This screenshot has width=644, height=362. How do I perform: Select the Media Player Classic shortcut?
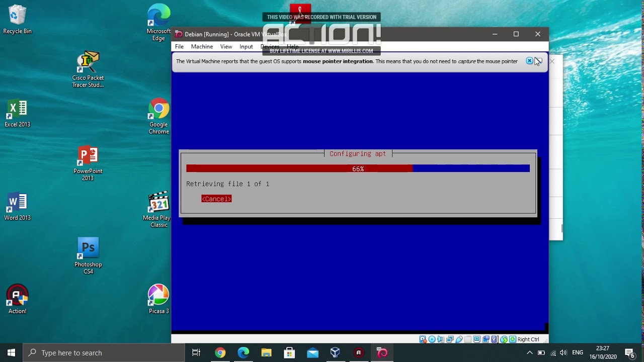click(158, 210)
